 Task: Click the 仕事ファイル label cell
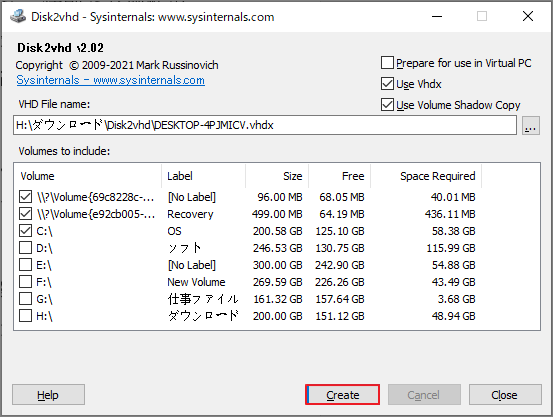(x=203, y=299)
